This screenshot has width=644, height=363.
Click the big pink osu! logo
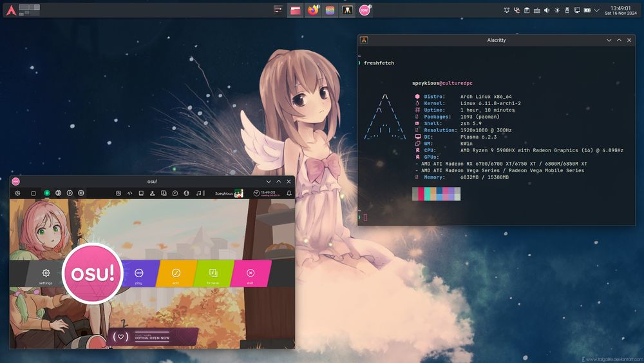(x=92, y=273)
